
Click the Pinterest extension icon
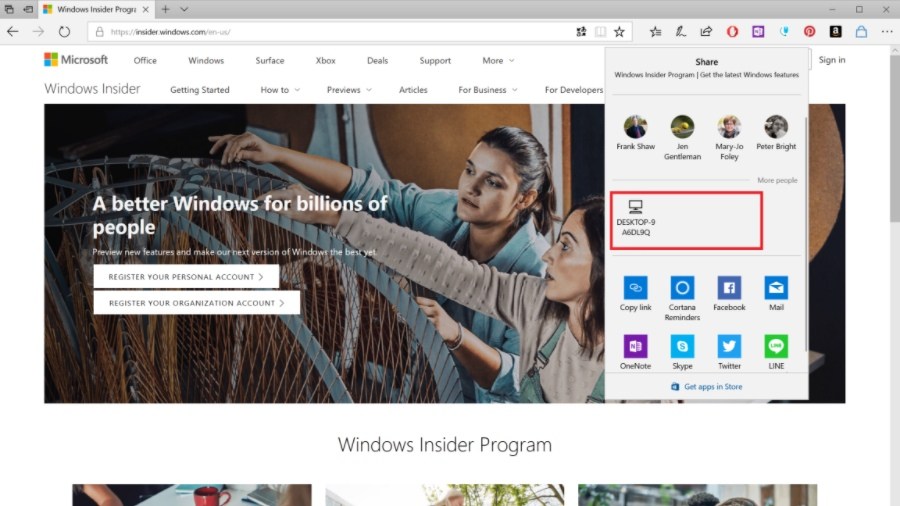coord(809,32)
